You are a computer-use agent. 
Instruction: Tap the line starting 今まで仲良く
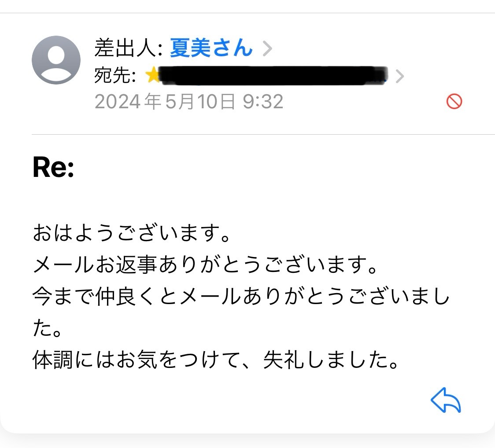pyautogui.click(x=241, y=297)
